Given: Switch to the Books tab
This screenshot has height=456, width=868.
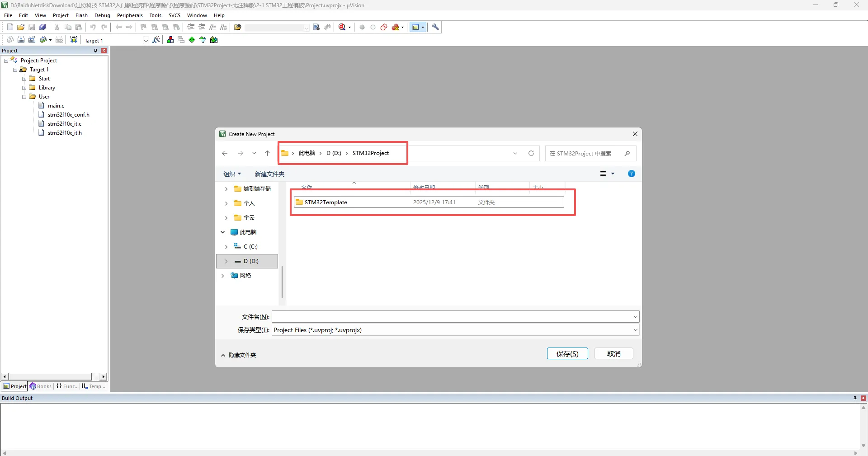Looking at the screenshot, I should click(x=41, y=386).
